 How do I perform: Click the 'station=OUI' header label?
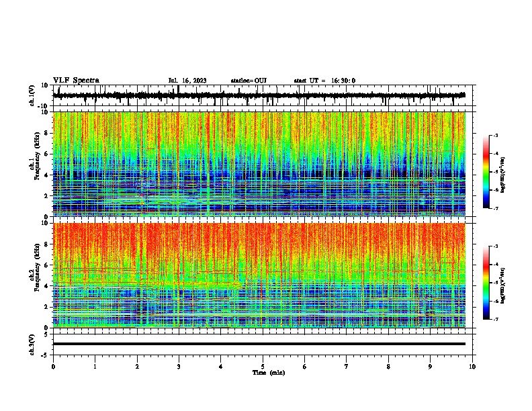coord(249,81)
